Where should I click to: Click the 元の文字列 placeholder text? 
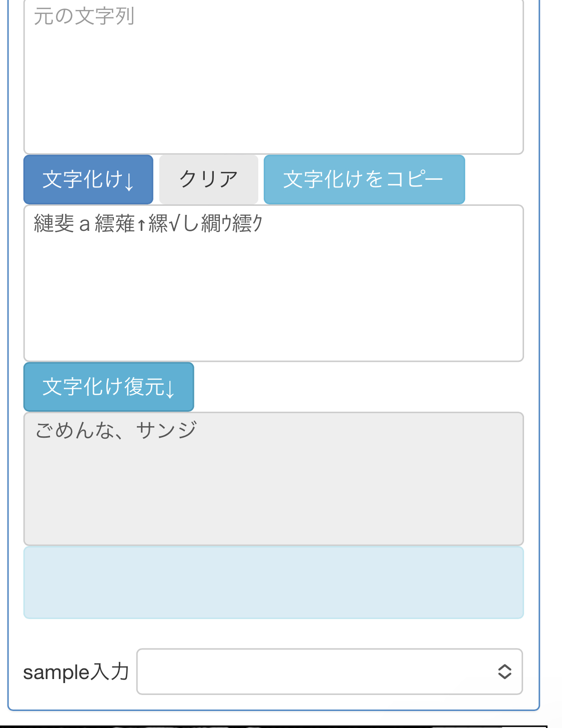pyautogui.click(x=84, y=16)
